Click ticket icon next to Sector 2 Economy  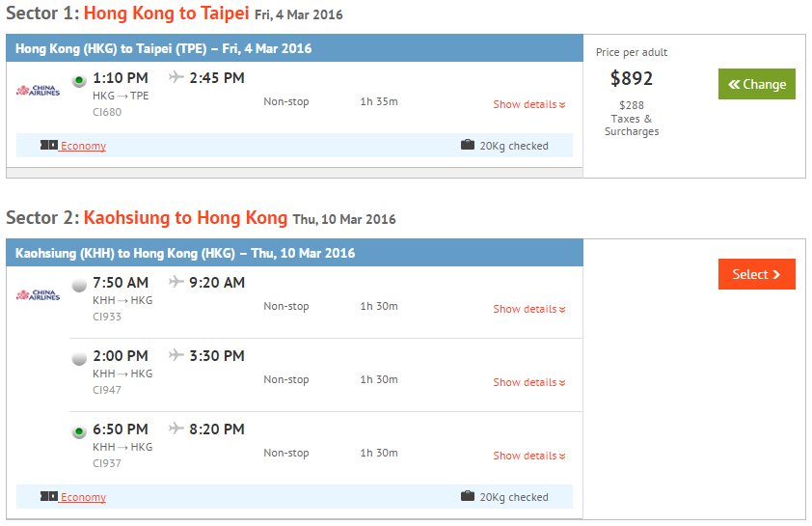click(49, 496)
